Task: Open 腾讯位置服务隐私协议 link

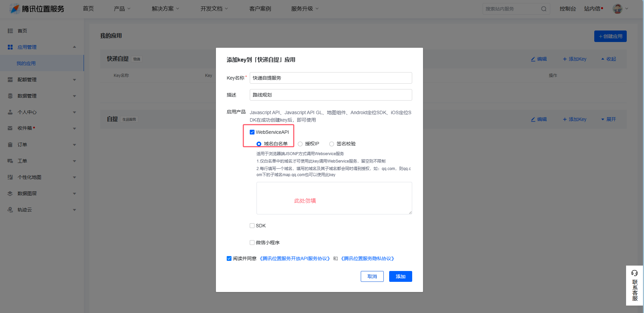Action: tap(368, 258)
